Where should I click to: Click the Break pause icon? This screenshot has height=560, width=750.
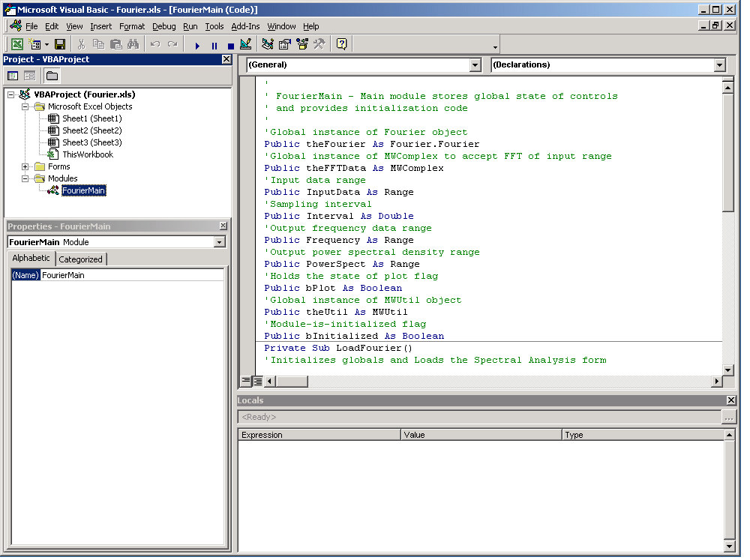coord(214,46)
